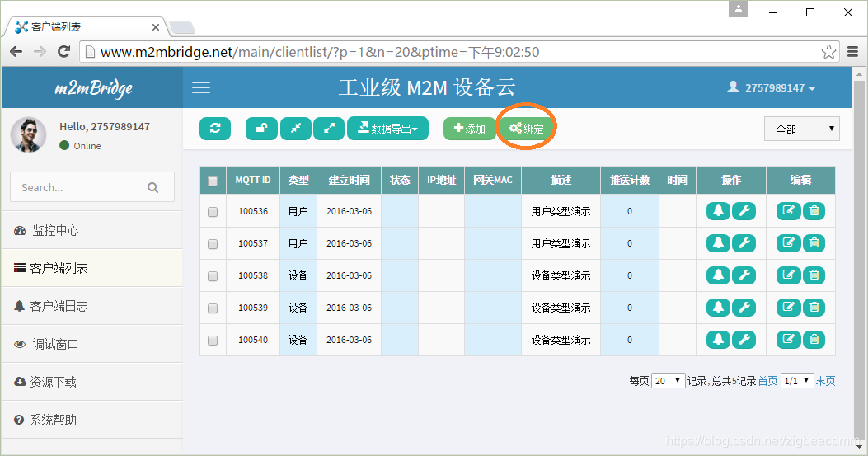Click the compress arrows button
This screenshot has width=868, height=456.
pos(296,129)
